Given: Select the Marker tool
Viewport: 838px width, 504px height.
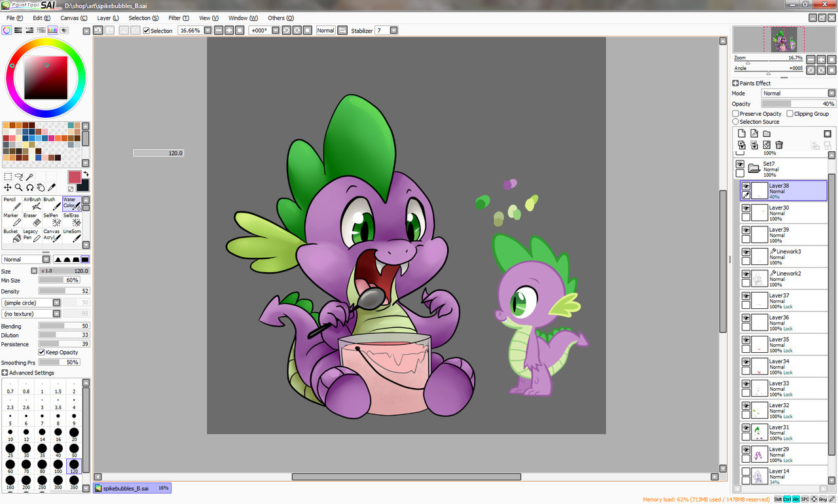Looking at the screenshot, I should click(12, 219).
